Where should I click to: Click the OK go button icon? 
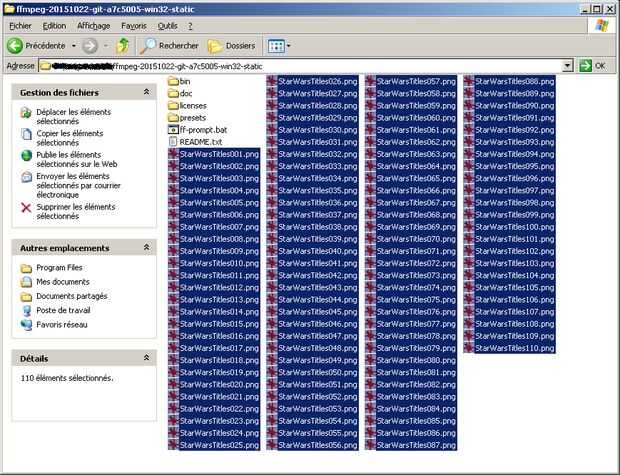click(586, 66)
